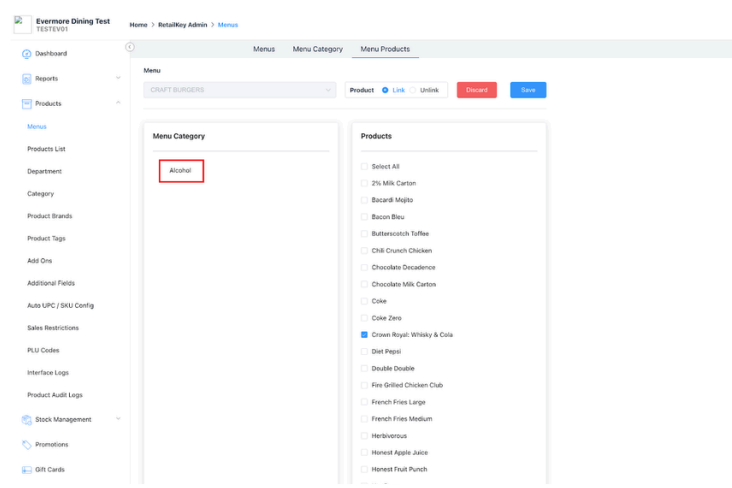Click the Dashboard icon in sidebar

26,54
